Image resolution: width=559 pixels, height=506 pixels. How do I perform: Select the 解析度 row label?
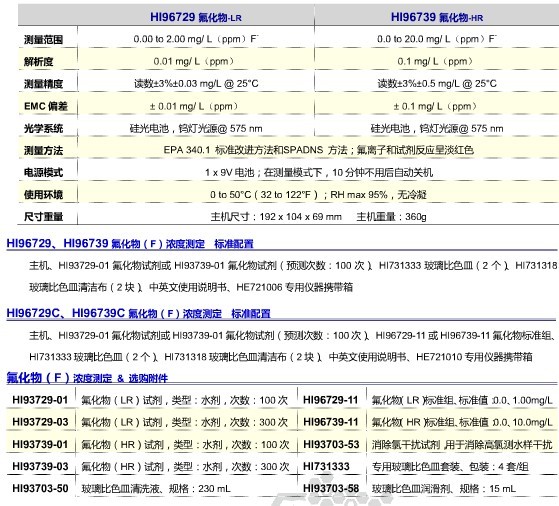tap(39, 61)
